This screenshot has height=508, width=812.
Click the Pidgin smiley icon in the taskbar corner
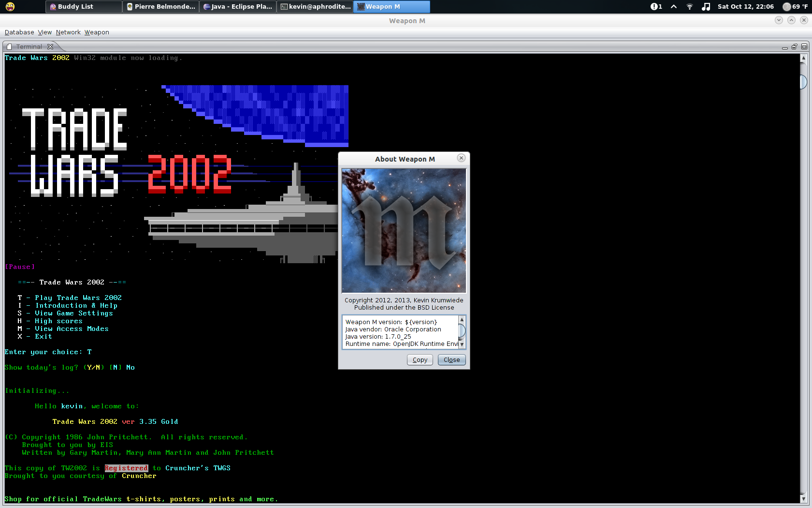point(10,7)
